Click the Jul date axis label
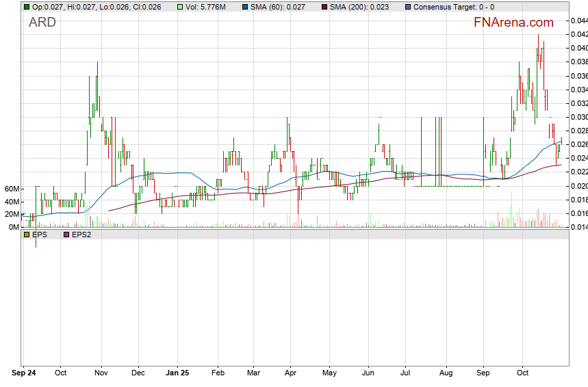 coord(406,374)
